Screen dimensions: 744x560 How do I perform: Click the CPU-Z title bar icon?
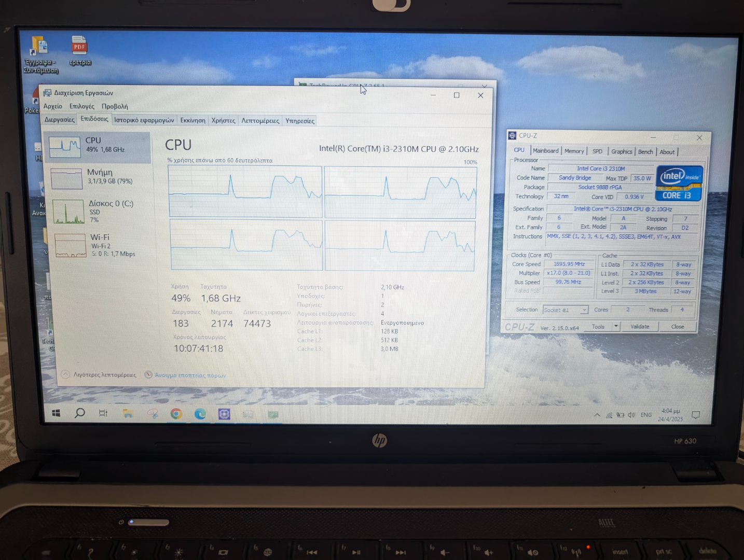pos(513,135)
